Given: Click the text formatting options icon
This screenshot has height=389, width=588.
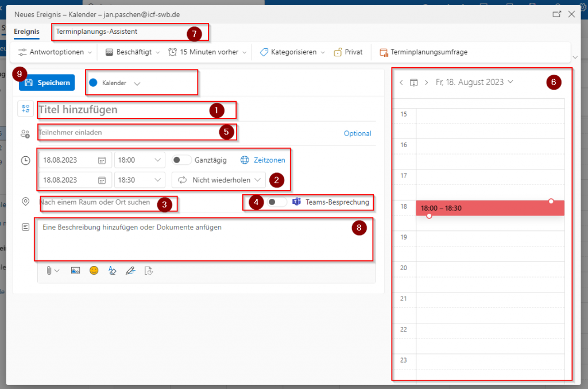Looking at the screenshot, I should (112, 271).
